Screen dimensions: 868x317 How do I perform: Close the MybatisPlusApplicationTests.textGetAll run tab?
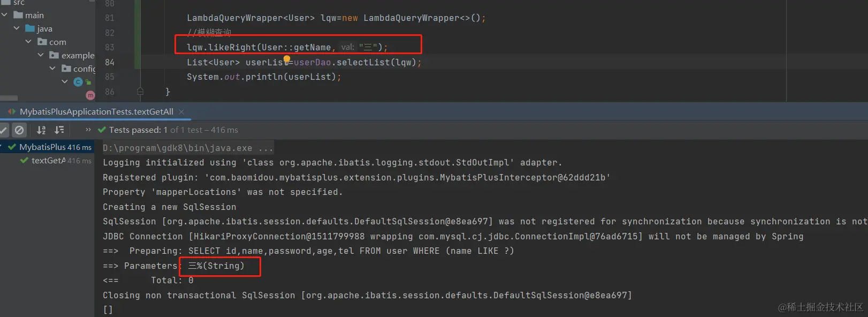click(x=181, y=111)
